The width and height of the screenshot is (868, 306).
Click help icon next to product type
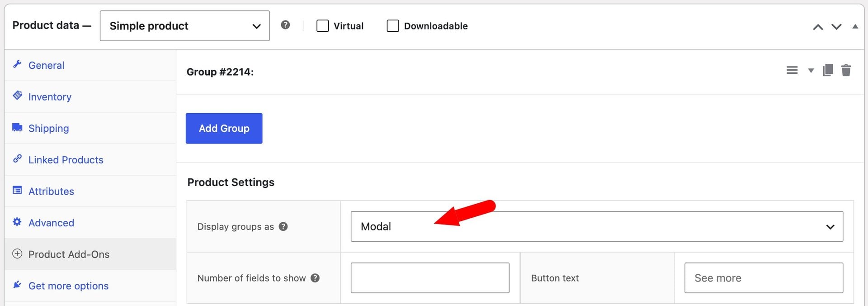pos(285,25)
